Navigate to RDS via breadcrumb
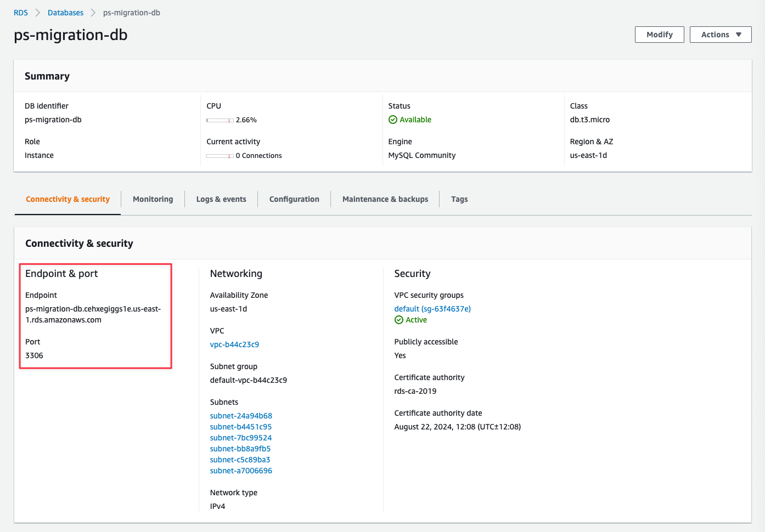The width and height of the screenshot is (765, 532). (x=20, y=12)
